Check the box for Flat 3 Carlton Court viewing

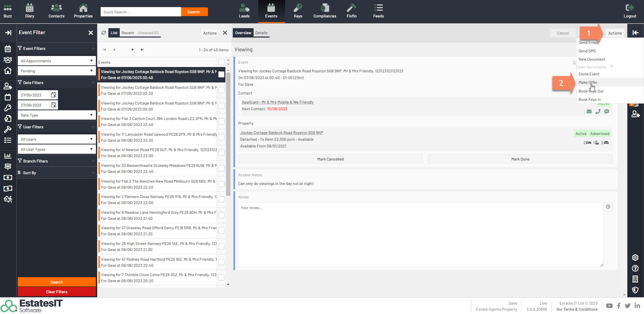221,121
